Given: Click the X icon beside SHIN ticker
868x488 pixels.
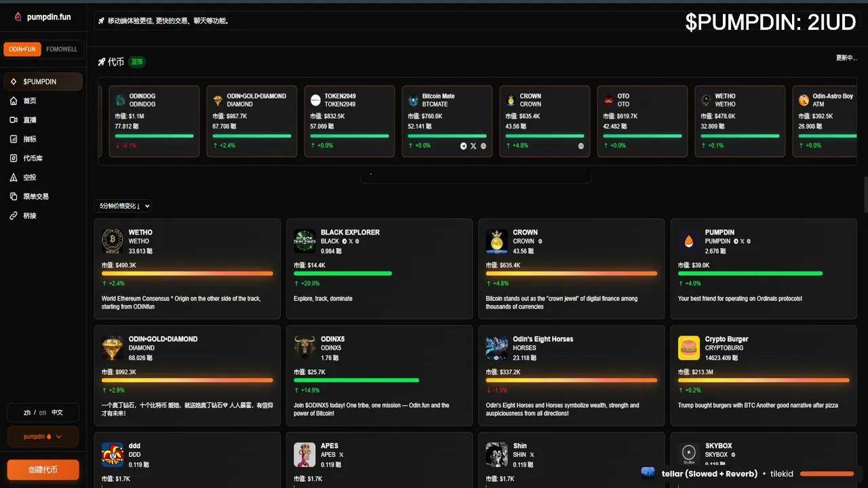Looking at the screenshot, I should point(532,455).
